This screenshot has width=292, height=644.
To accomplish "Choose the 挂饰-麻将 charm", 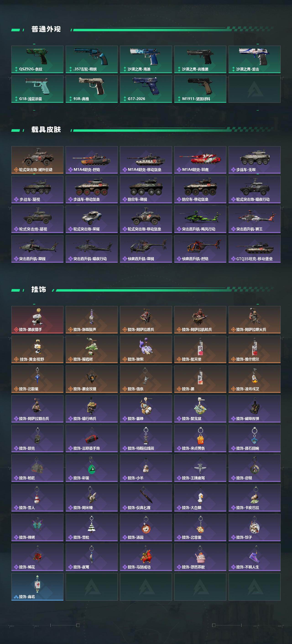I will (x=37, y=587).
